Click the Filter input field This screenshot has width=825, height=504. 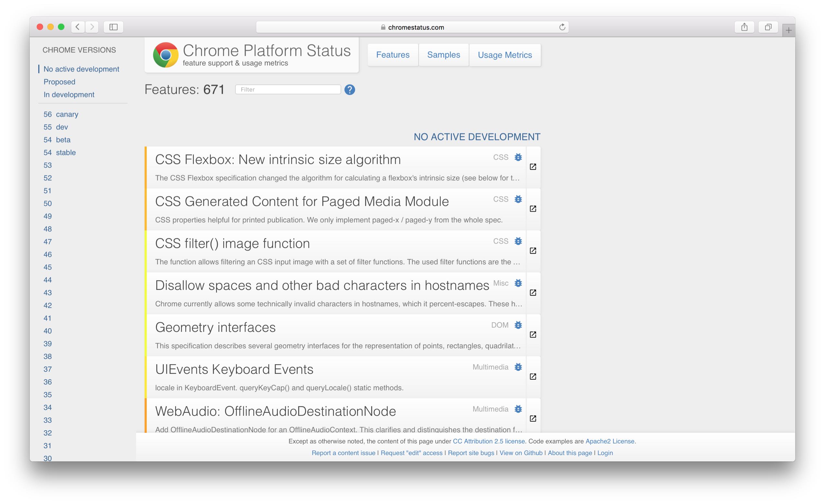288,89
